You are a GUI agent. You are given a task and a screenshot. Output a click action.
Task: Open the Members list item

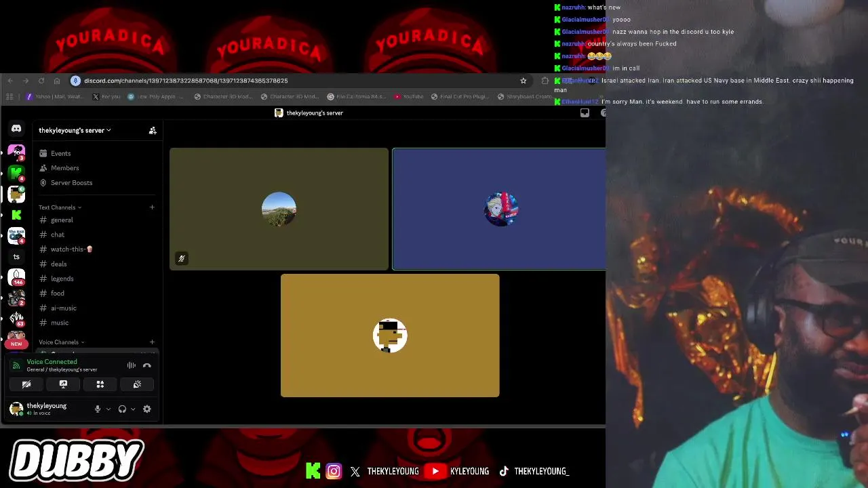tap(97, 168)
